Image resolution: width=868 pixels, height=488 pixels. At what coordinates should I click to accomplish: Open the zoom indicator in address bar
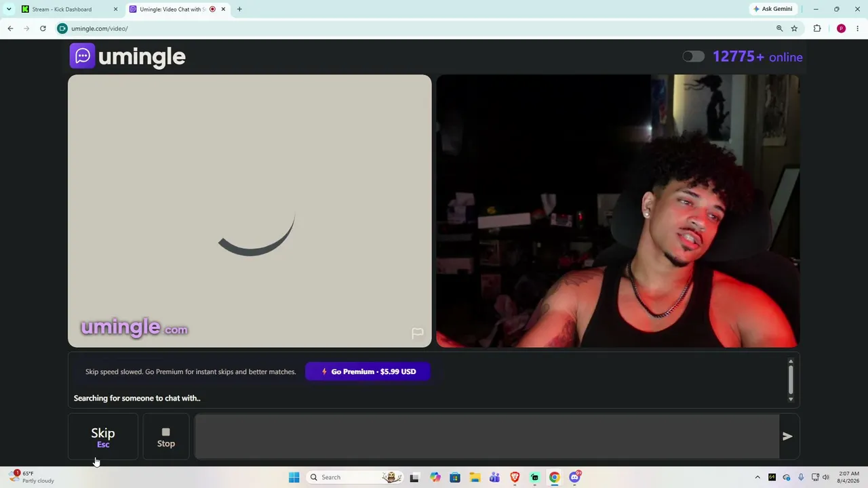pyautogui.click(x=779, y=28)
